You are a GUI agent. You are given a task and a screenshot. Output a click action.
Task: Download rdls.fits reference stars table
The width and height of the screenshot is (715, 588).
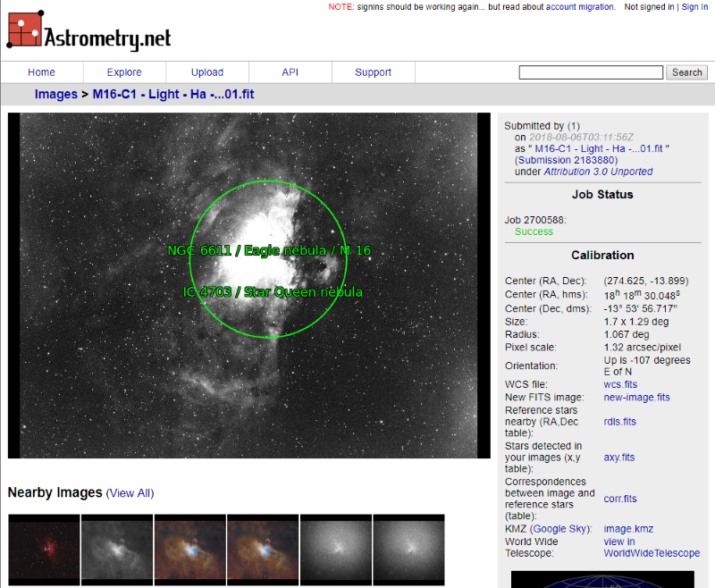tap(619, 422)
